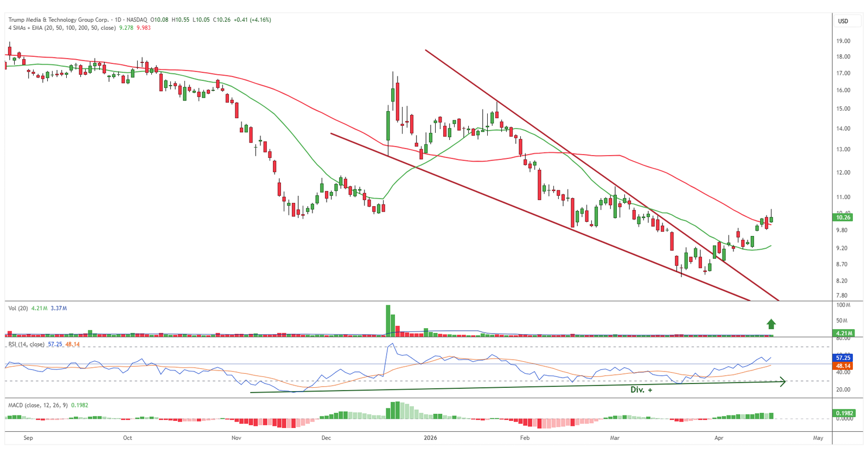Click the arrowhead ending the RSI divergence line

783,382
